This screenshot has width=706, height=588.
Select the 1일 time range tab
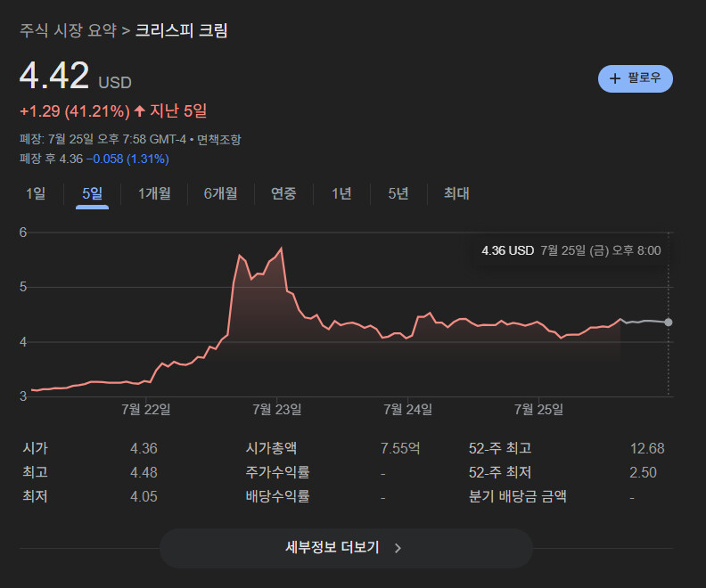(36, 193)
